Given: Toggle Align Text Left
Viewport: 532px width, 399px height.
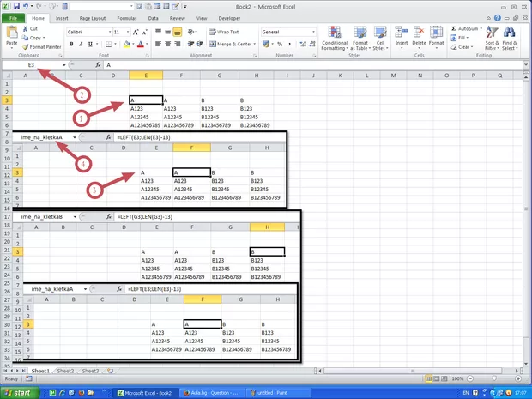Looking at the screenshot, I should 158,44.
